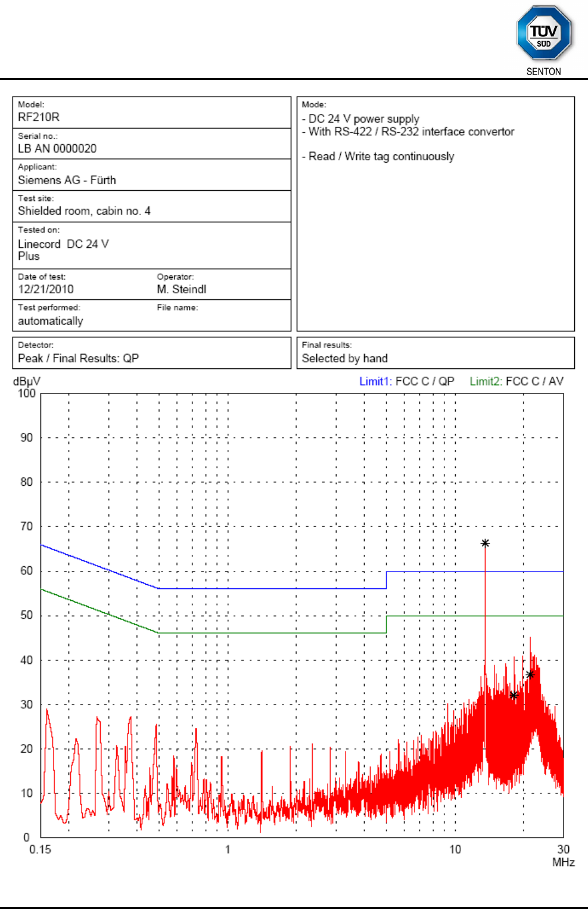Click the 70 tick on the y-axis
This screenshot has width=588, height=909.
(27, 526)
